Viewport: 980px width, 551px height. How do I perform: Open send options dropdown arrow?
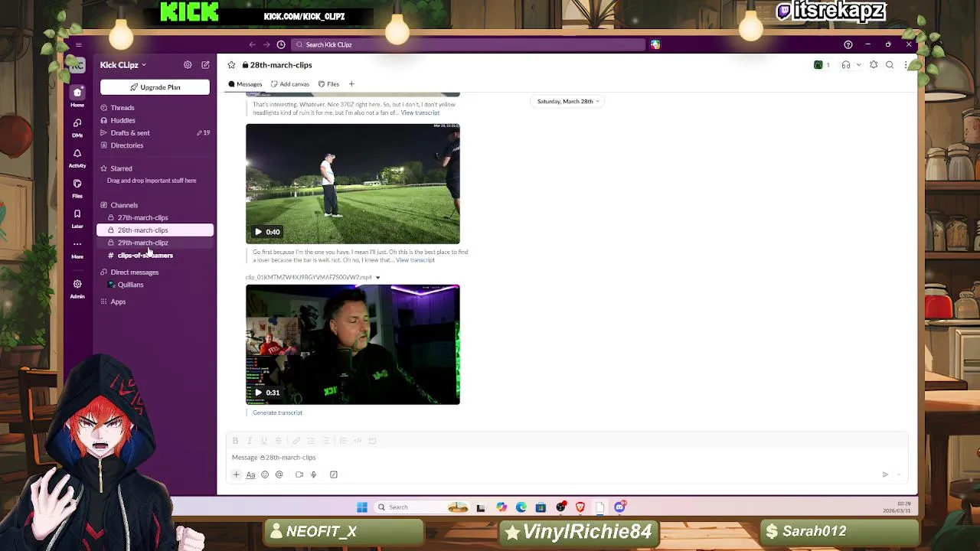click(x=899, y=474)
